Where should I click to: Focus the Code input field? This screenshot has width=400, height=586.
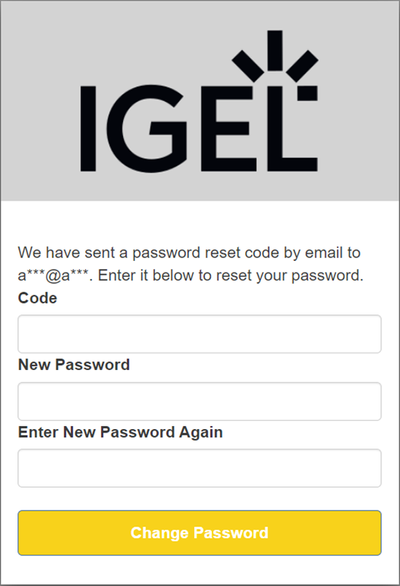[x=200, y=334]
